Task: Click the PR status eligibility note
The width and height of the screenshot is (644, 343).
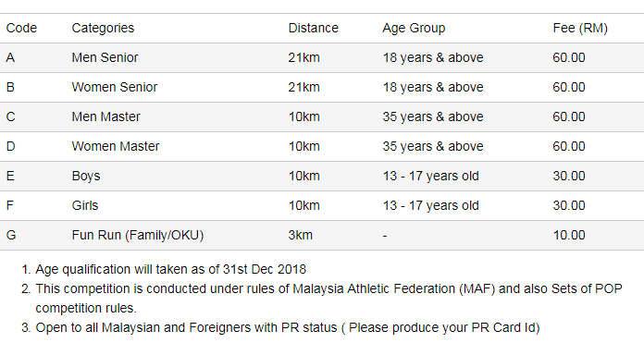Action: [288, 327]
